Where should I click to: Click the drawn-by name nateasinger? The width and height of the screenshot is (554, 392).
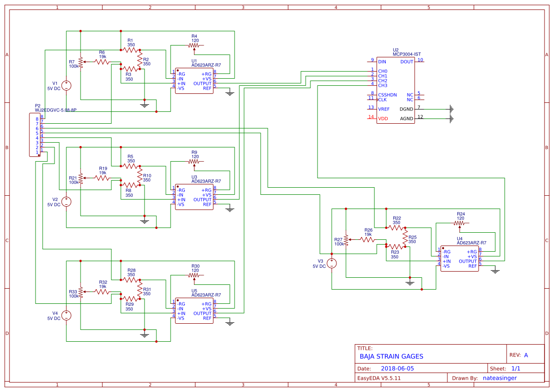coord(500,378)
